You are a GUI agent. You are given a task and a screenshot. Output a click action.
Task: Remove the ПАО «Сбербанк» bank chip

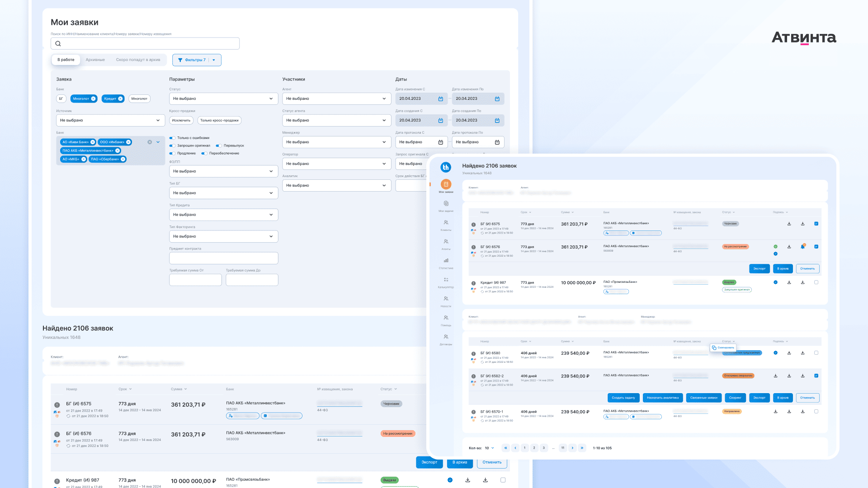tap(123, 159)
